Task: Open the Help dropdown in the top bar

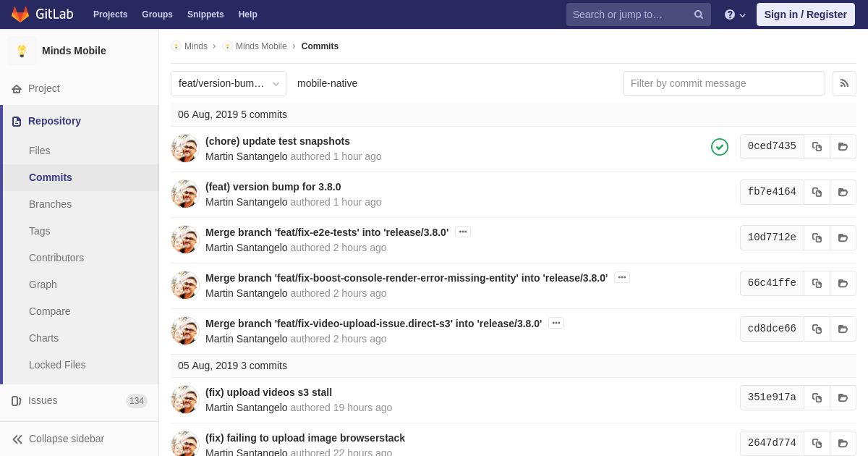Action: point(735,14)
